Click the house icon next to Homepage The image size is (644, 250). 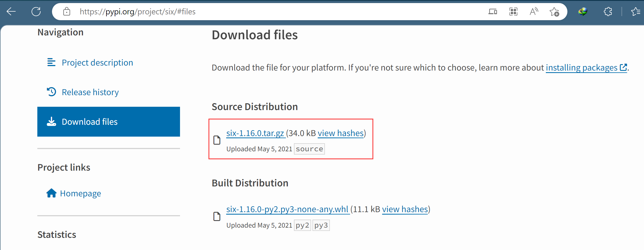click(x=51, y=193)
